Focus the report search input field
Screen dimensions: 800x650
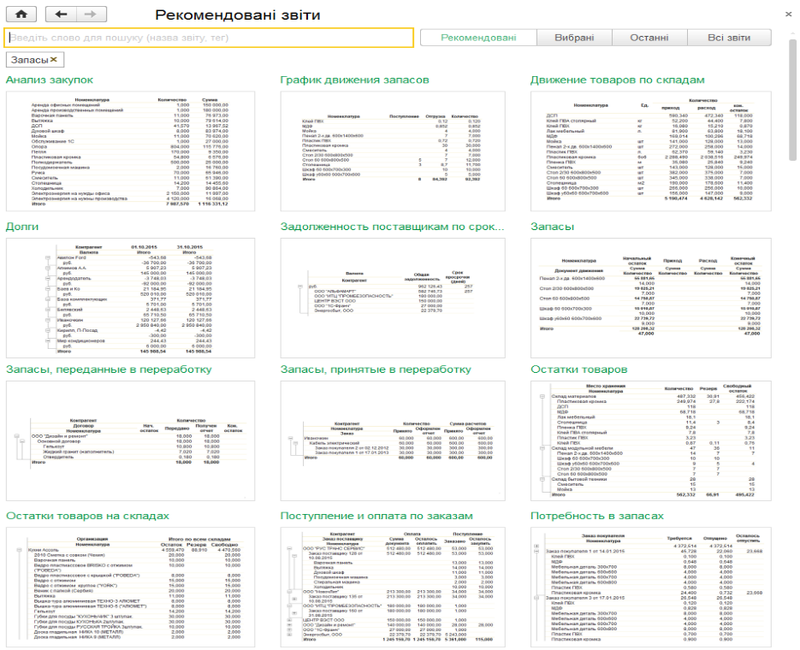pos(209,38)
